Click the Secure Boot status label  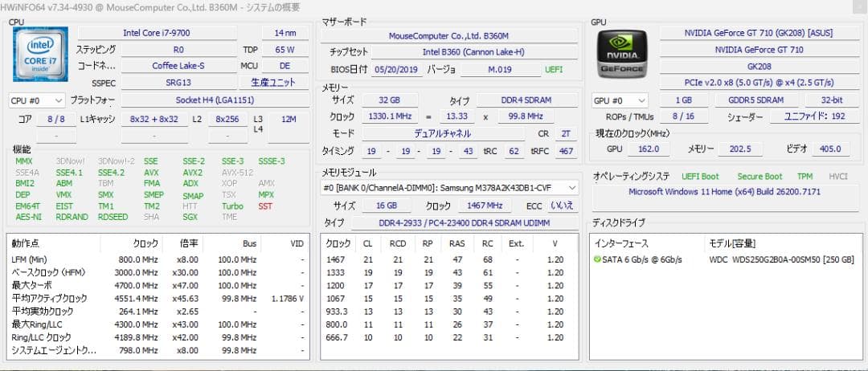pyautogui.click(x=759, y=177)
